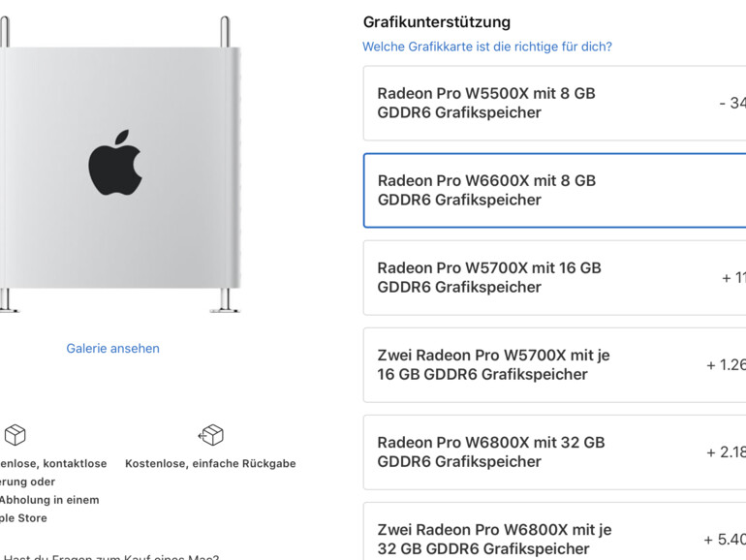Click the contactless delivery text
Screen dimensions: 746x560
tap(53, 490)
